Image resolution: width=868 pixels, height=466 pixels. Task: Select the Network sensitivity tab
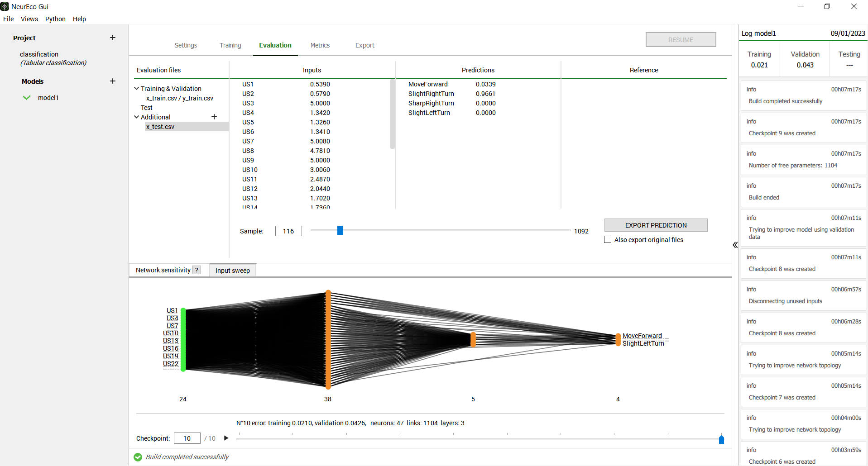pos(163,270)
